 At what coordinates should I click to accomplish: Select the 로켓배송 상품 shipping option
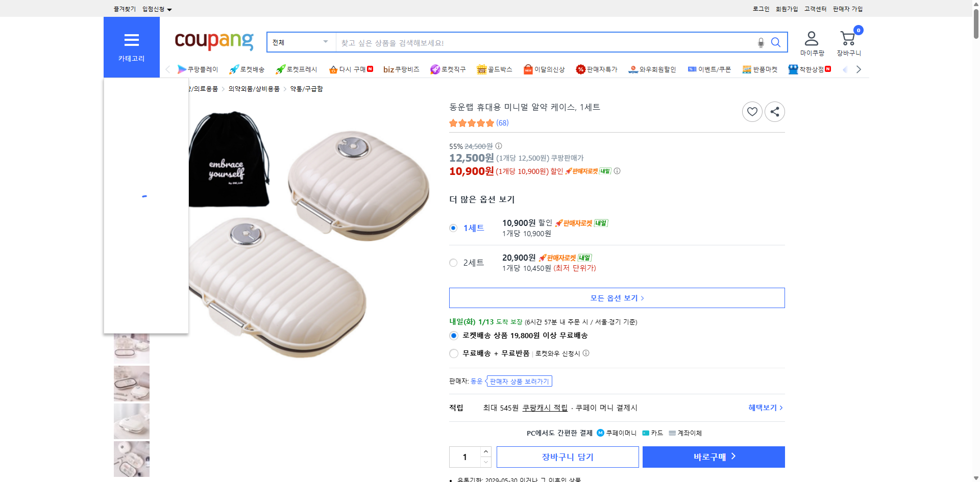click(453, 335)
